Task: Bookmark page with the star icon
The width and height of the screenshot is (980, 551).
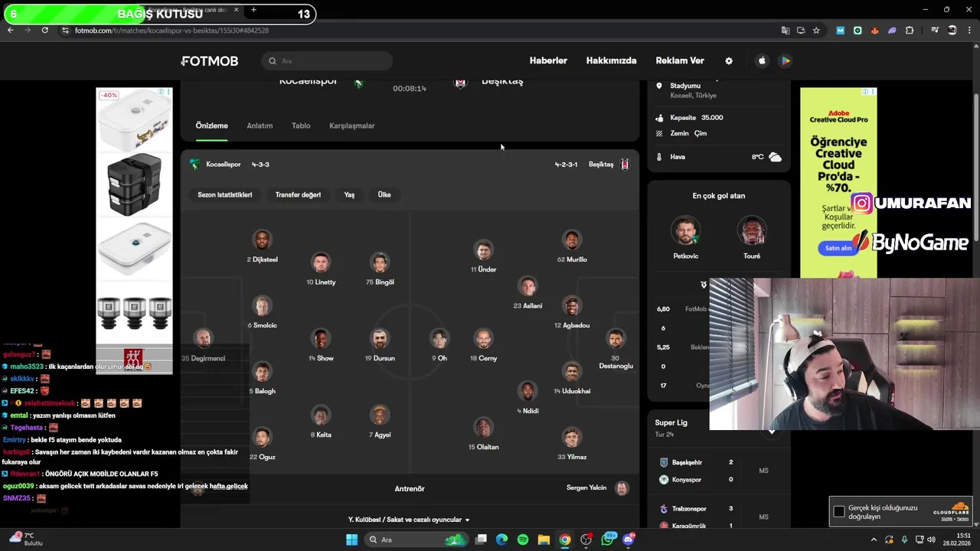Action: click(816, 31)
